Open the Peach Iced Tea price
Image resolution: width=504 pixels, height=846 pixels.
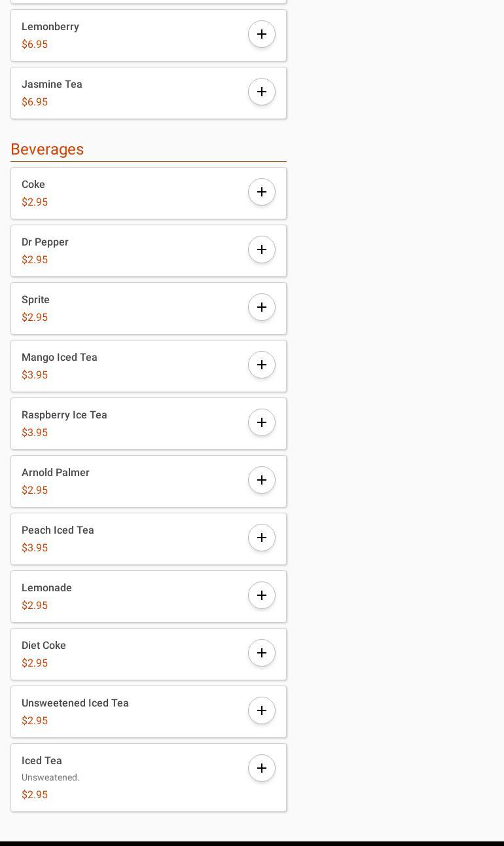[35, 548]
